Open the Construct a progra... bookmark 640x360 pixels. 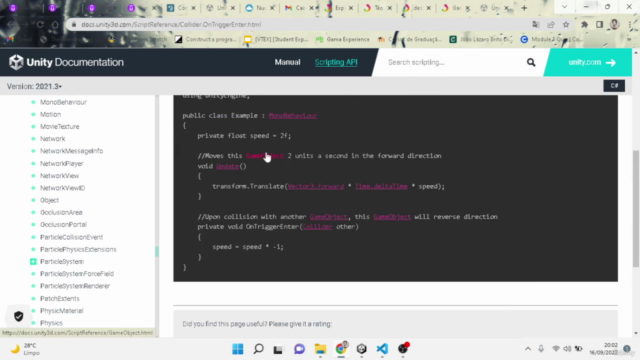coord(206,39)
